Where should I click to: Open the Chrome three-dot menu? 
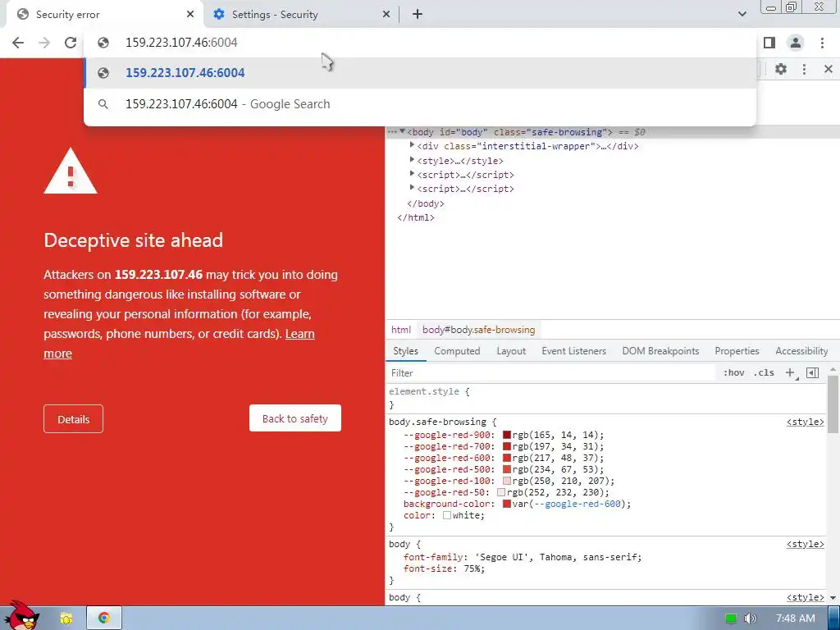click(822, 43)
